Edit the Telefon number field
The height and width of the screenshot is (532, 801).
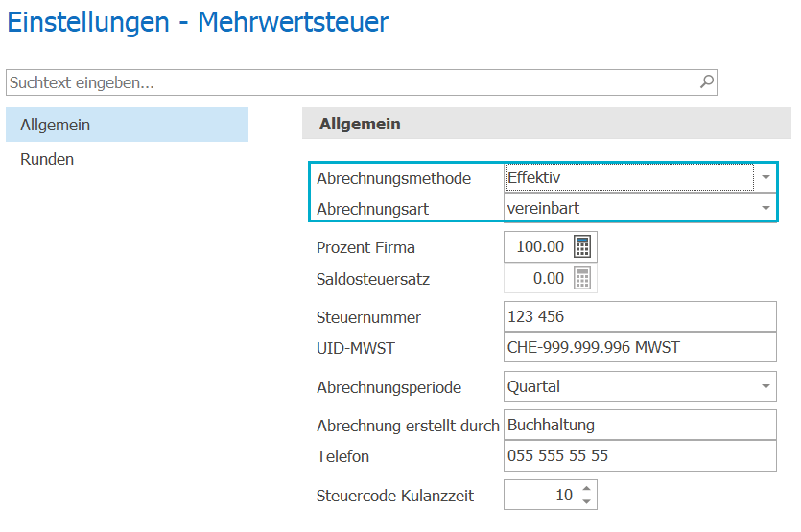[640, 455]
